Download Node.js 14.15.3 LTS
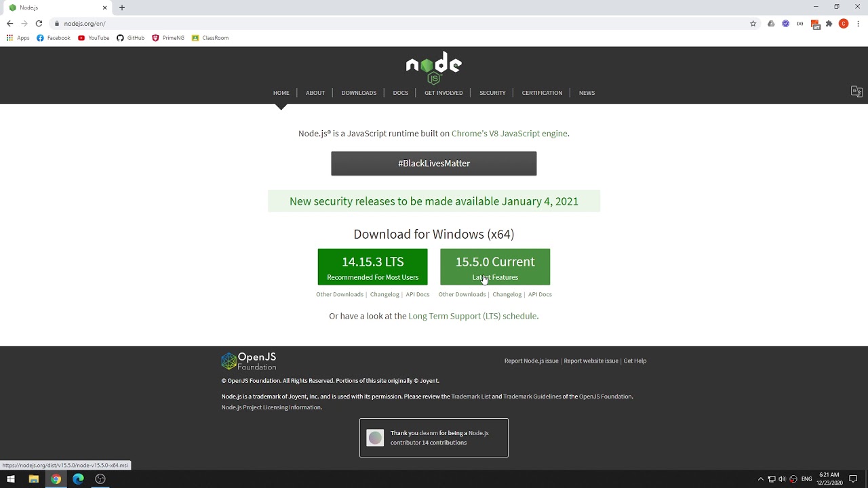 pos(372,267)
